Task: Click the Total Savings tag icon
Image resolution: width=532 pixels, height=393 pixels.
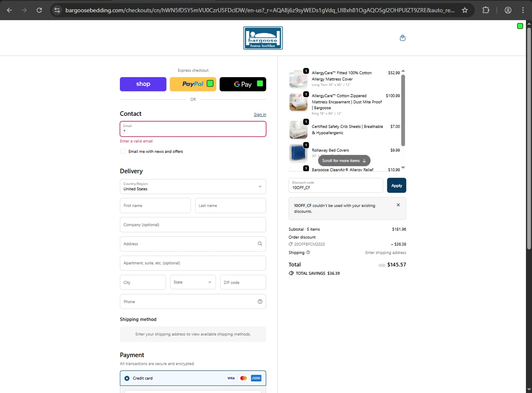Action: (291, 273)
